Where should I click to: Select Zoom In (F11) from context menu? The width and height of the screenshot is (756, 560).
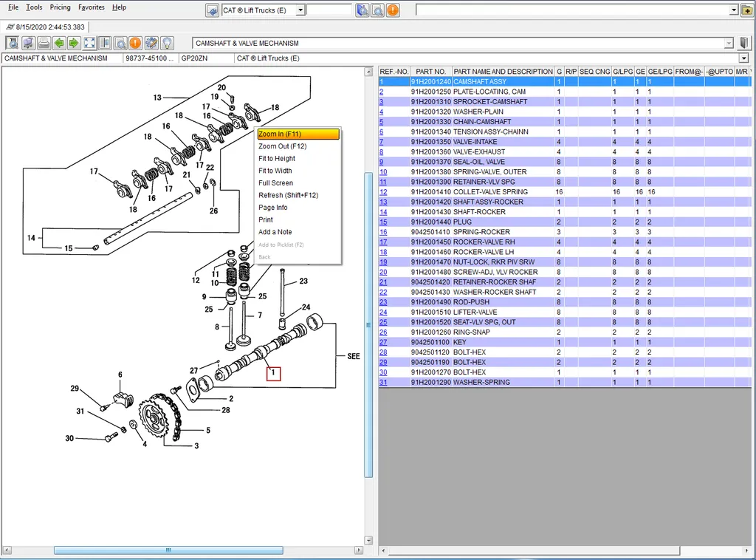(298, 134)
